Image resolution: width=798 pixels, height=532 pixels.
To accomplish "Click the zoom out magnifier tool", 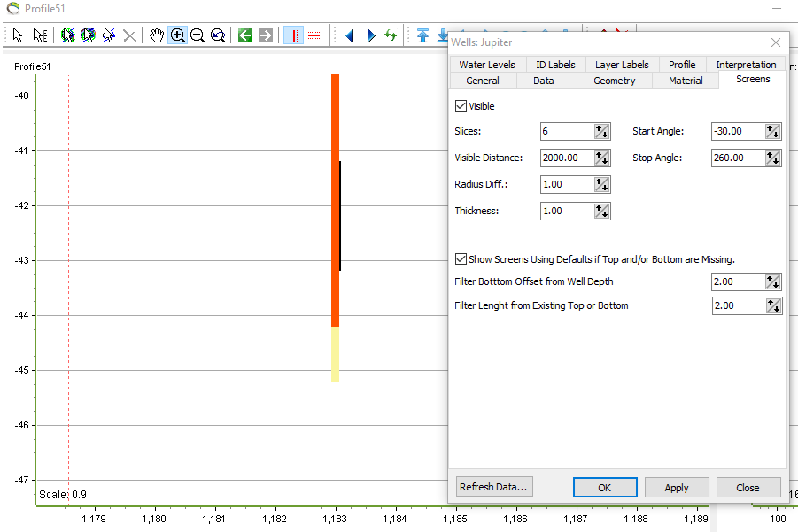I will [x=198, y=35].
